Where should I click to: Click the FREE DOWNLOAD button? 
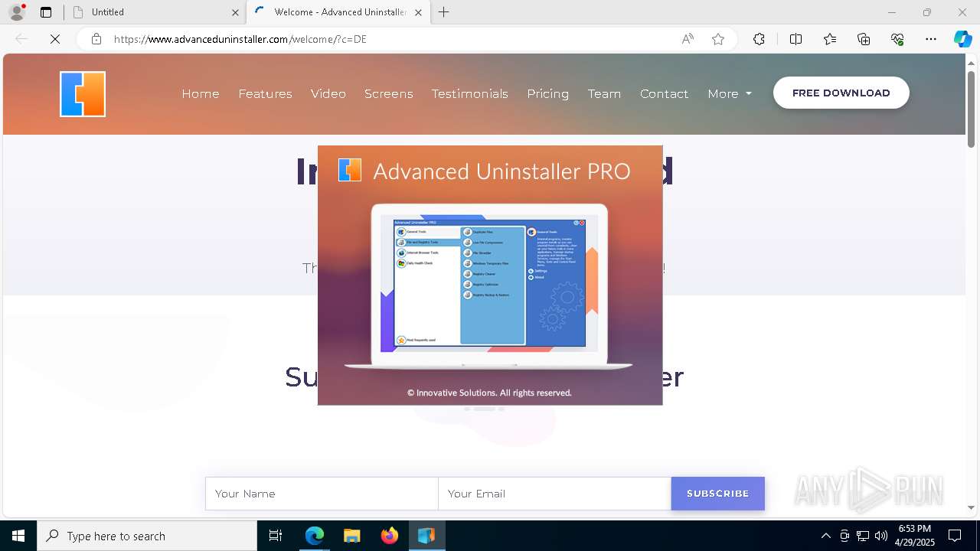[x=841, y=93]
